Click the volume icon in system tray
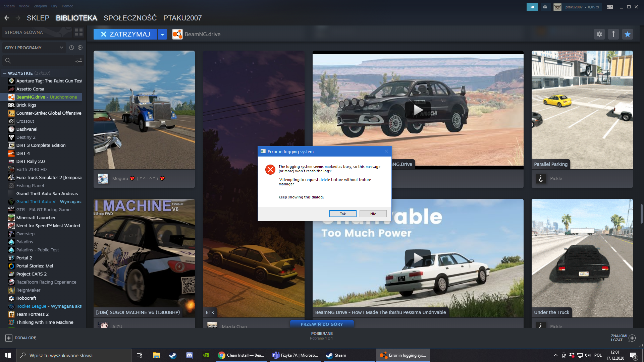The image size is (644, 362). (588, 355)
